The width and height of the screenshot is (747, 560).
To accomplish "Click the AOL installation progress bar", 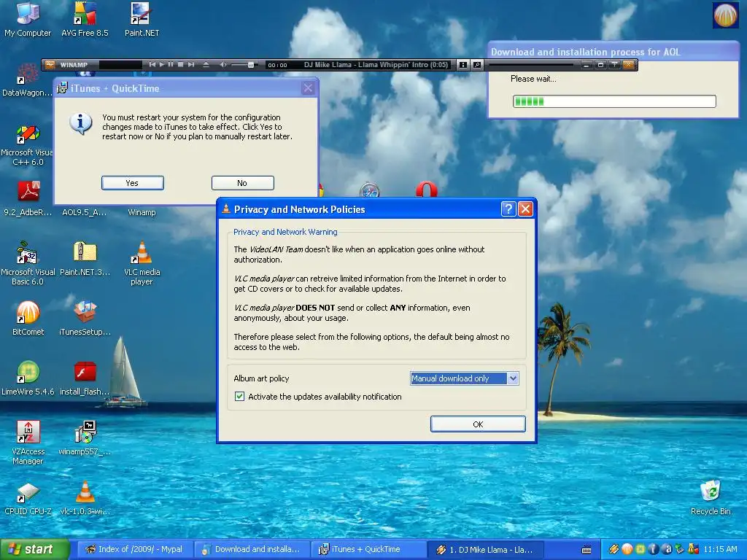I will pos(614,101).
